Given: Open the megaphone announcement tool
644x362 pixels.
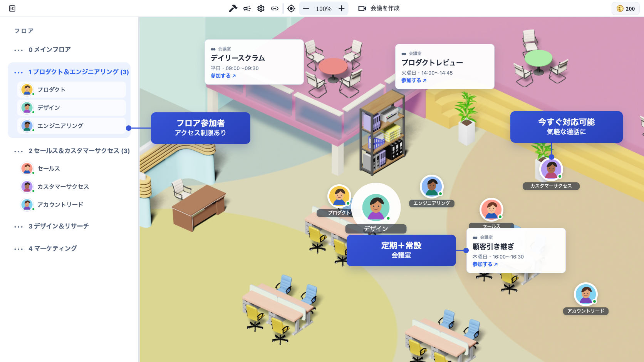Looking at the screenshot, I should pyautogui.click(x=247, y=8).
